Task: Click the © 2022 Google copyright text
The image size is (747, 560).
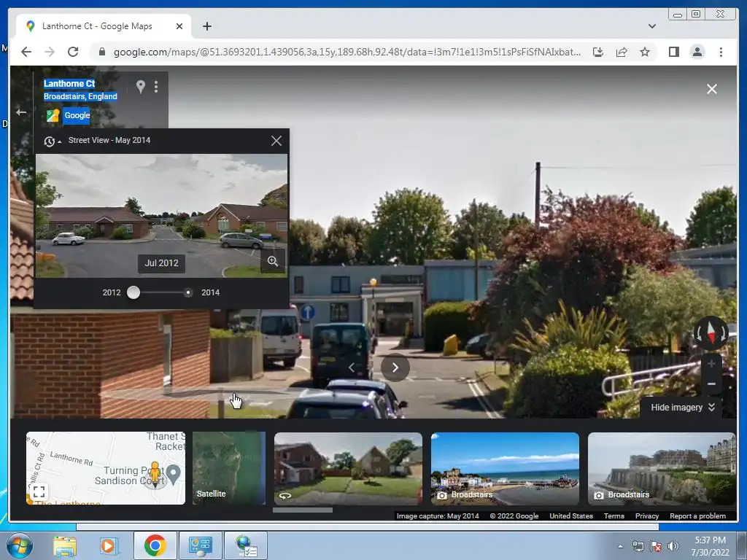Action: [514, 516]
